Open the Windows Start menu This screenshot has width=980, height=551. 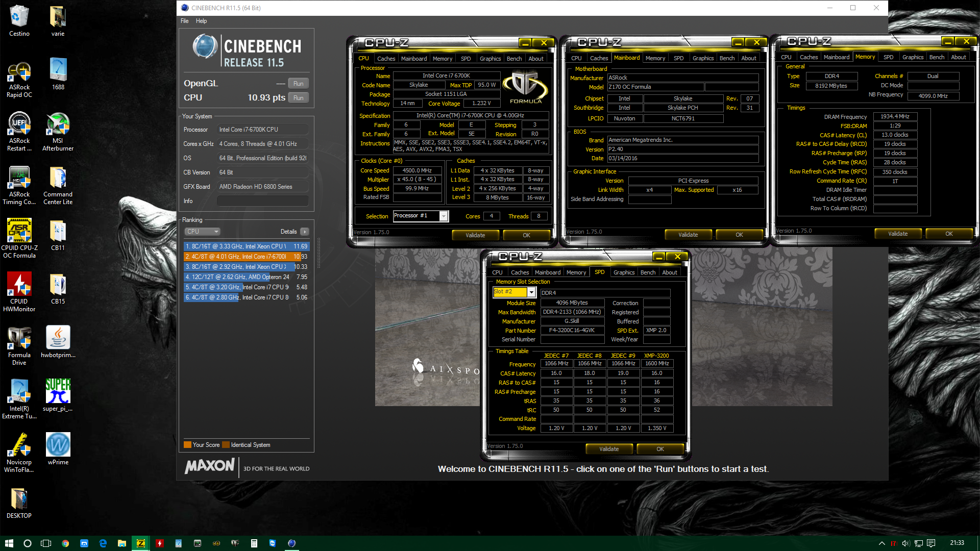[x=9, y=543]
